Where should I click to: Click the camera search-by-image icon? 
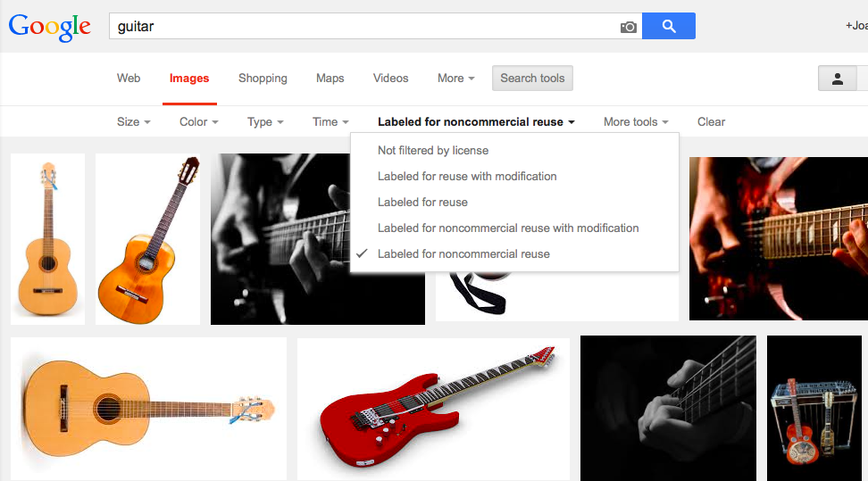tap(629, 27)
